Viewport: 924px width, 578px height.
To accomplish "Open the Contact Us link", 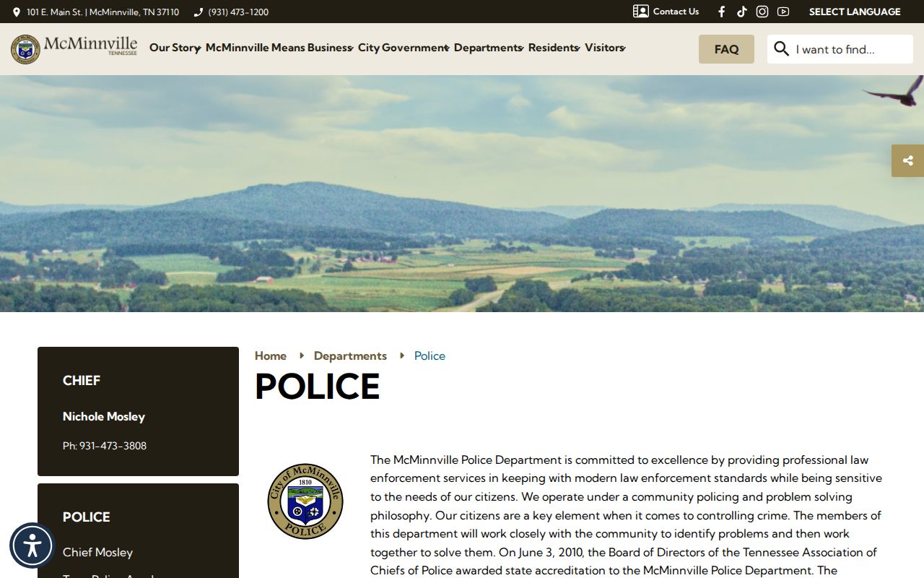I will tap(676, 12).
